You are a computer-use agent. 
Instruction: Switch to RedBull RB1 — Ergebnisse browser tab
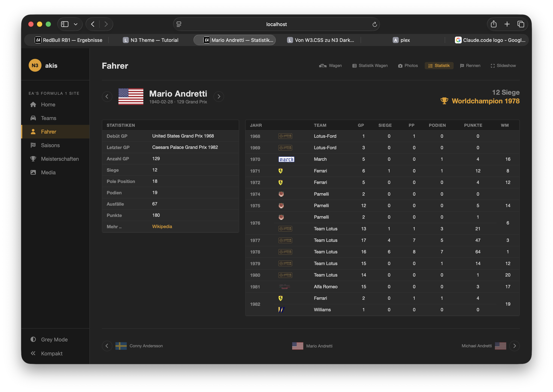(x=68, y=40)
